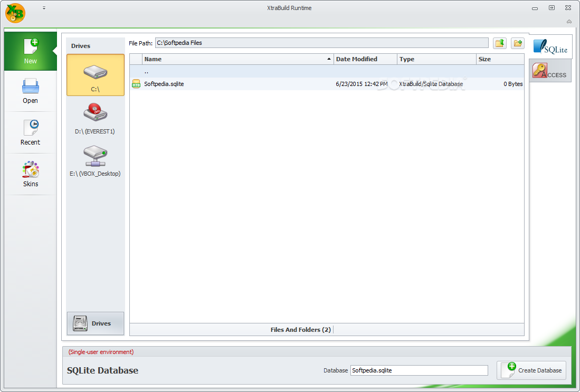This screenshot has height=392, width=580.
Task: Open the Open database sidebar item
Action: [30, 91]
